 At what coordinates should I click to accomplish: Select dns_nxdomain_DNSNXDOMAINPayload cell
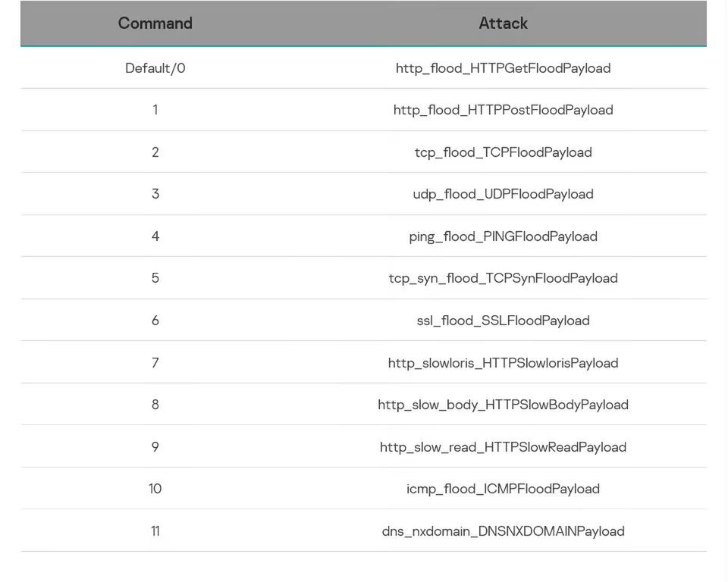tap(503, 531)
